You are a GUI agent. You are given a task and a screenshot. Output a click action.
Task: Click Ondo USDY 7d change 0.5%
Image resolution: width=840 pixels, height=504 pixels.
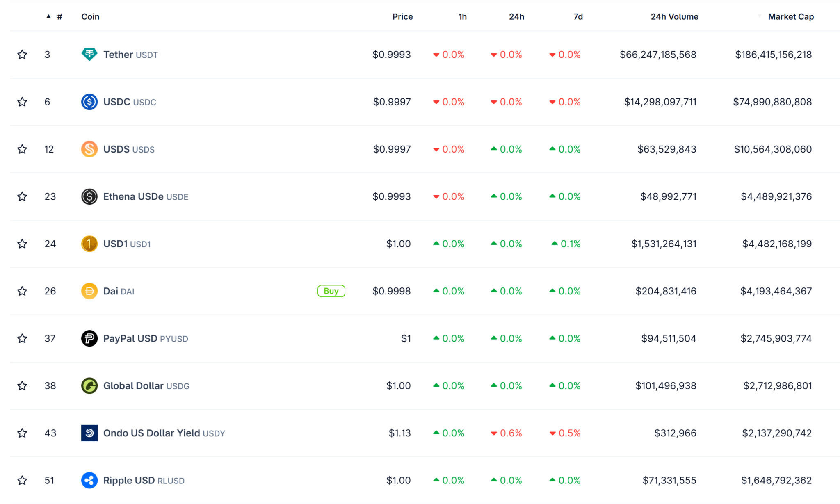pos(565,433)
